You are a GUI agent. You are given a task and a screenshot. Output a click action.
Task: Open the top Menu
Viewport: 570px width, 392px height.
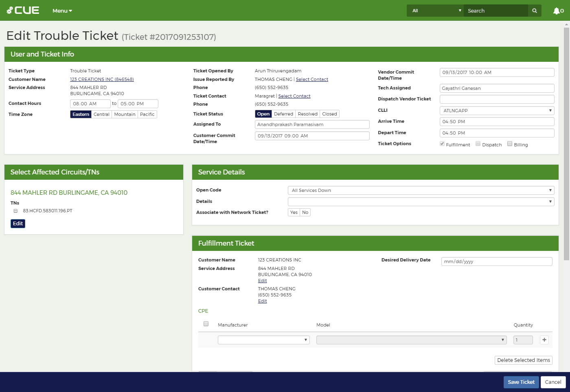(x=62, y=11)
